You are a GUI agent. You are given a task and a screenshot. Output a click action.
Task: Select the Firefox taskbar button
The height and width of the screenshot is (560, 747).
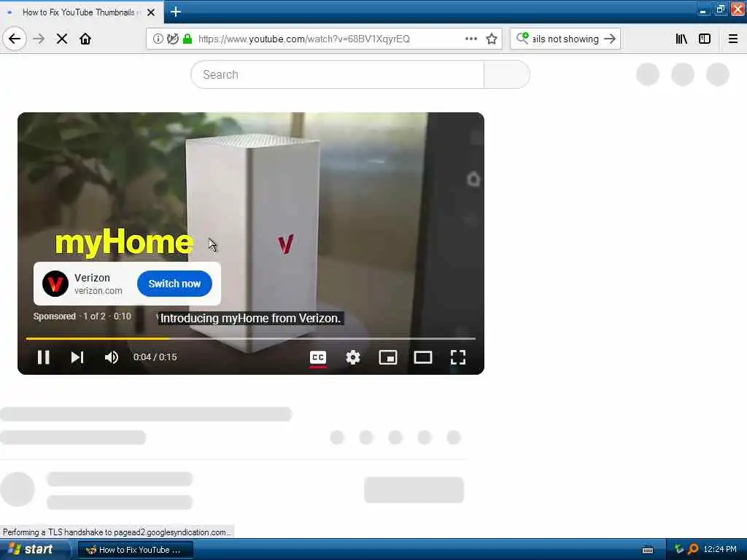tap(135, 550)
